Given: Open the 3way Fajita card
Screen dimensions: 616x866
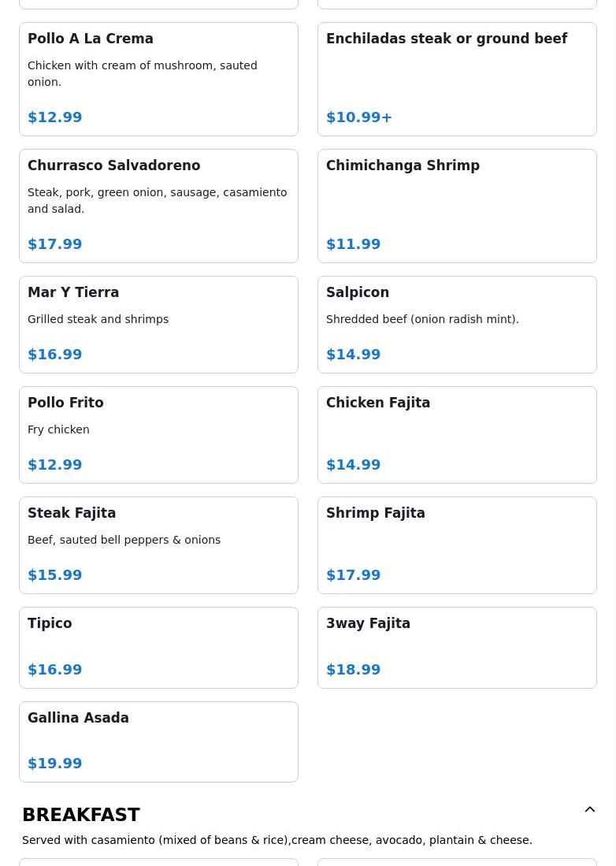Looking at the screenshot, I should pyautogui.click(x=457, y=647).
